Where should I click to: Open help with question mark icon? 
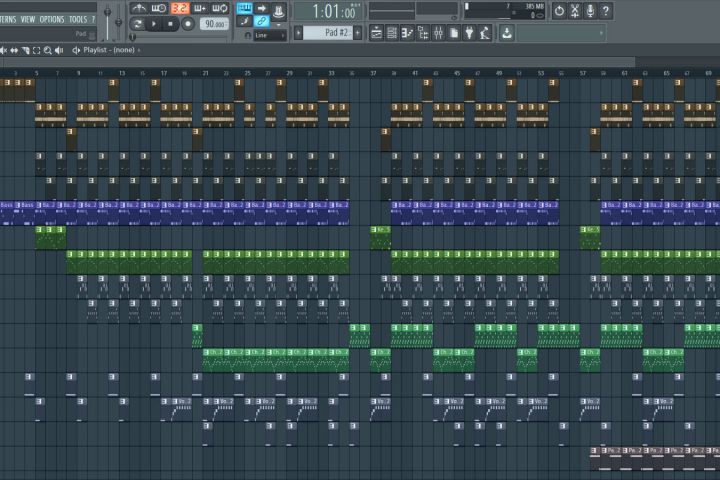(606, 11)
